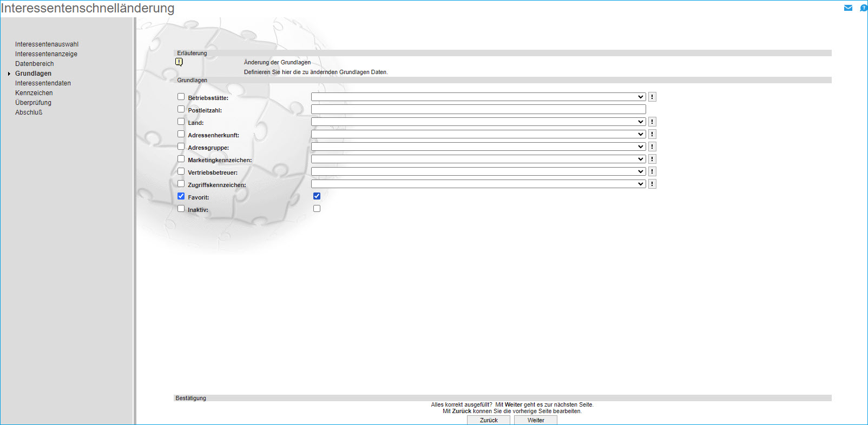Click the info button next to Marketingkennzeichen
The image size is (868, 425).
coord(652,159)
